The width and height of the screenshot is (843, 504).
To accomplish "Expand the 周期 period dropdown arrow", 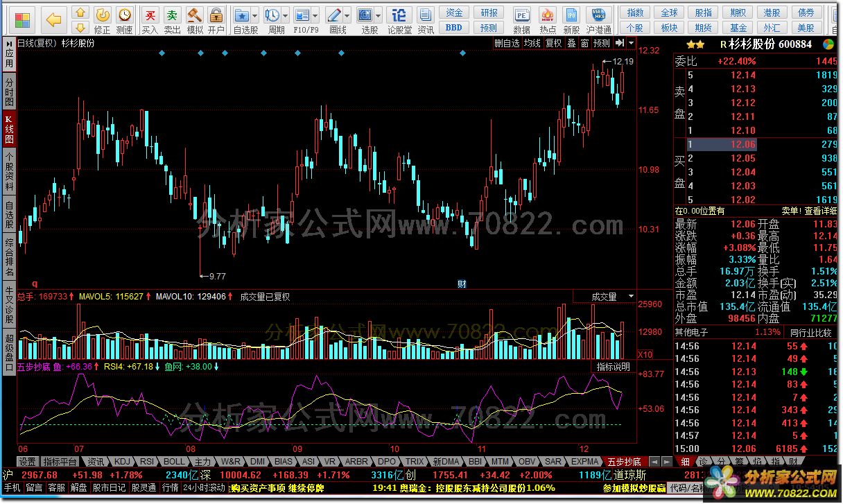I will tap(286, 15).
